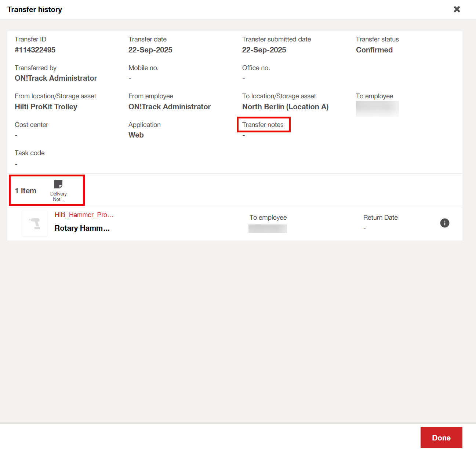This screenshot has height=450, width=476.
Task: Select Hilti ProKit Trolley source location
Action: 46,107
